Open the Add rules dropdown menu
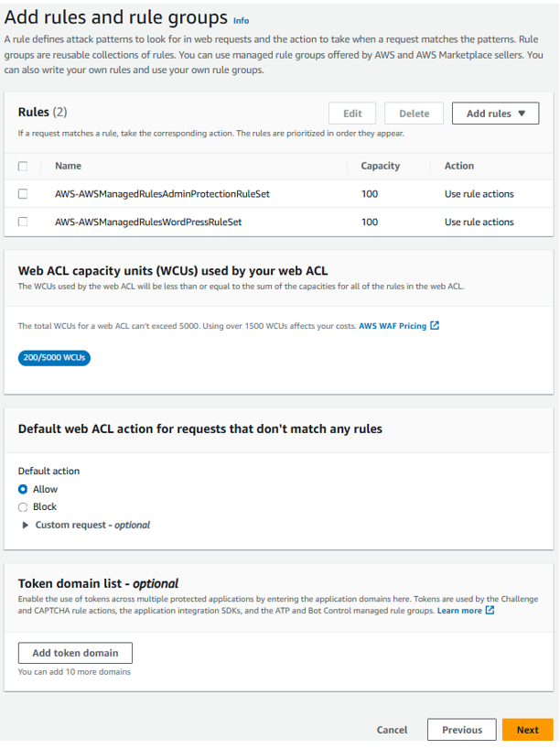560x749 pixels. [496, 114]
